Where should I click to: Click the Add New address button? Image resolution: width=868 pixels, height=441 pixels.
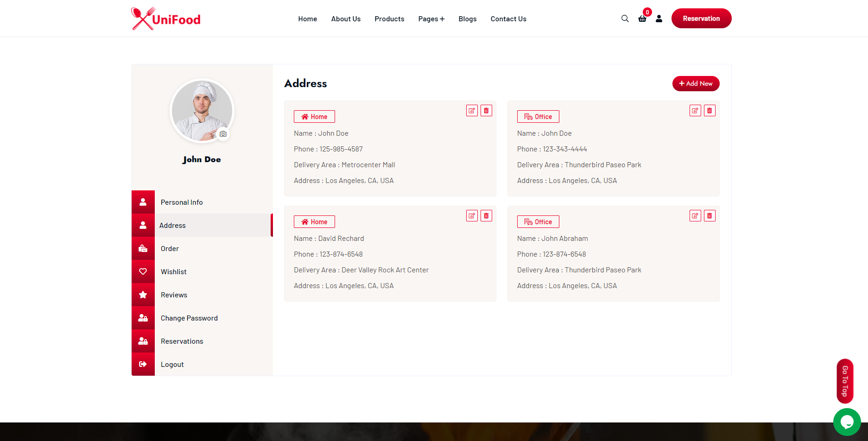(x=696, y=84)
